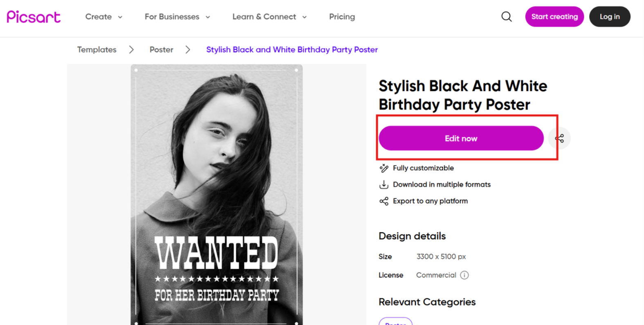Select the magic wand Fully customizable icon
Viewport: 644px width, 325px height.
coord(384,168)
